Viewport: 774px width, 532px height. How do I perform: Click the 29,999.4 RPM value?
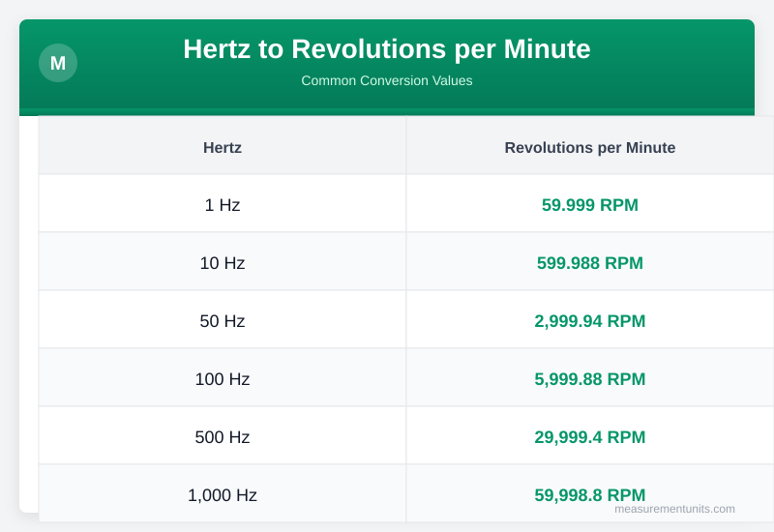[590, 437]
